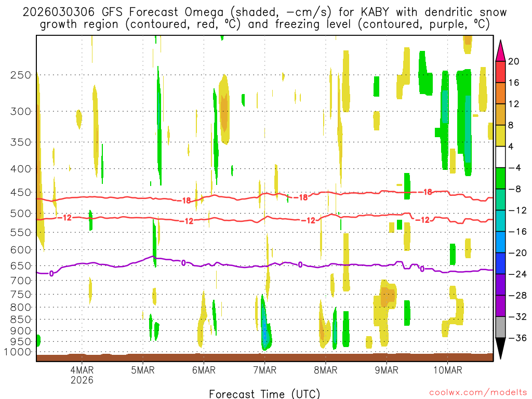Click the 6MAR date label
532x399 pixels.
[x=204, y=370]
